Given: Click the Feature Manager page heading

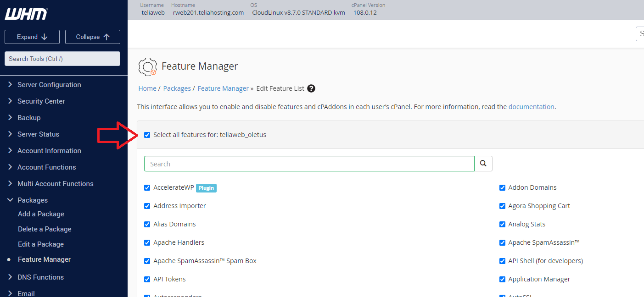Looking at the screenshot, I should point(200,66).
